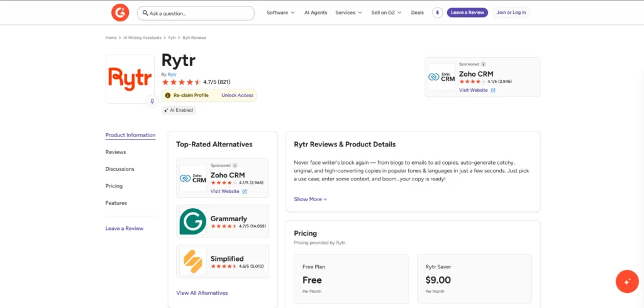Click AI Writing Assistants breadcrumb
Image resolution: width=644 pixels, height=308 pixels.
(x=143, y=38)
